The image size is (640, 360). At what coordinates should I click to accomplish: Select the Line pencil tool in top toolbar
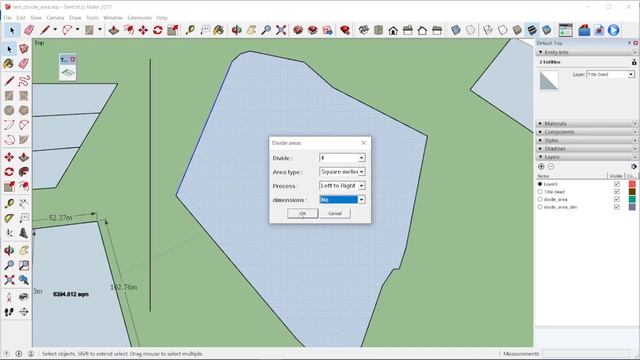45,30
